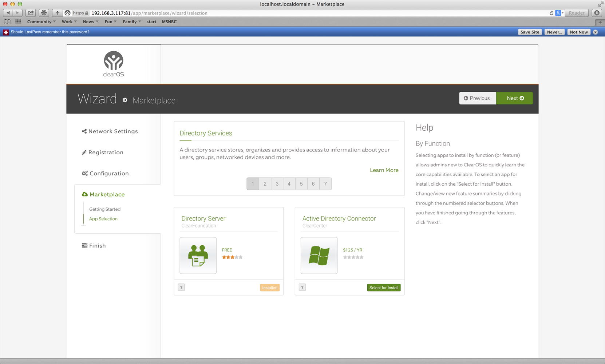605x364 pixels.
Task: Open the Finish wizard step
Action: 94,246
